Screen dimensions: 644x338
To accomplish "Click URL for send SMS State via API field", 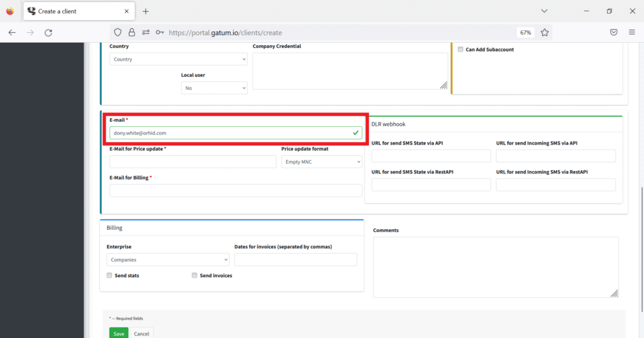I will pos(431,156).
